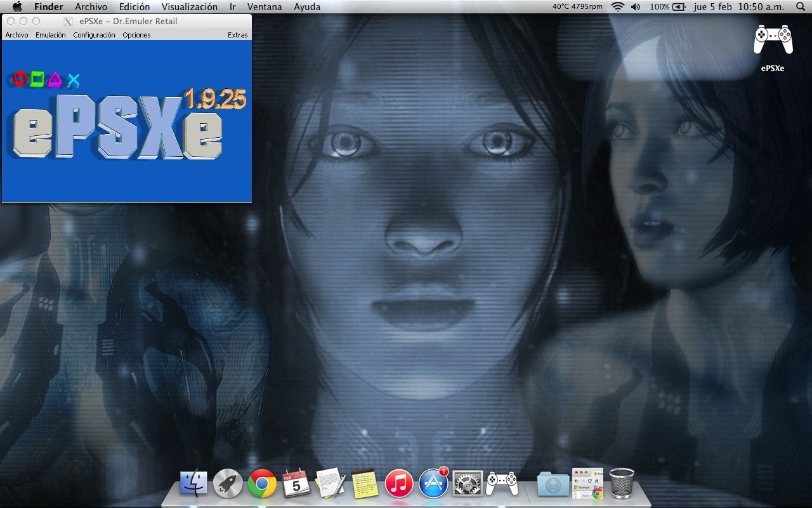Select the ePSXe desktop gamepad icon
Screen dimensions: 812x508
[x=773, y=39]
